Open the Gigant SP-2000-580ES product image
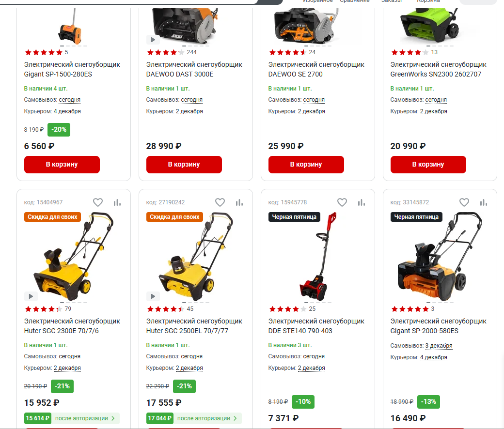 440,256
